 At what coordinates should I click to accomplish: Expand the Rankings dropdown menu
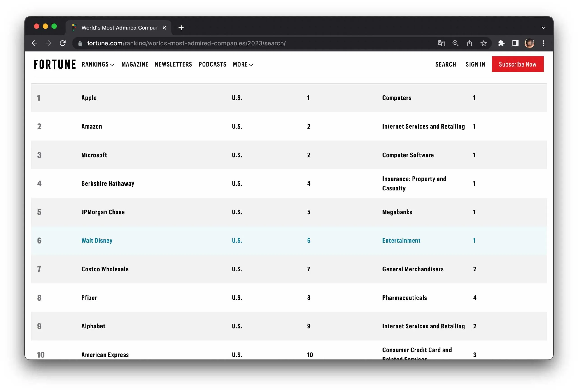click(98, 64)
